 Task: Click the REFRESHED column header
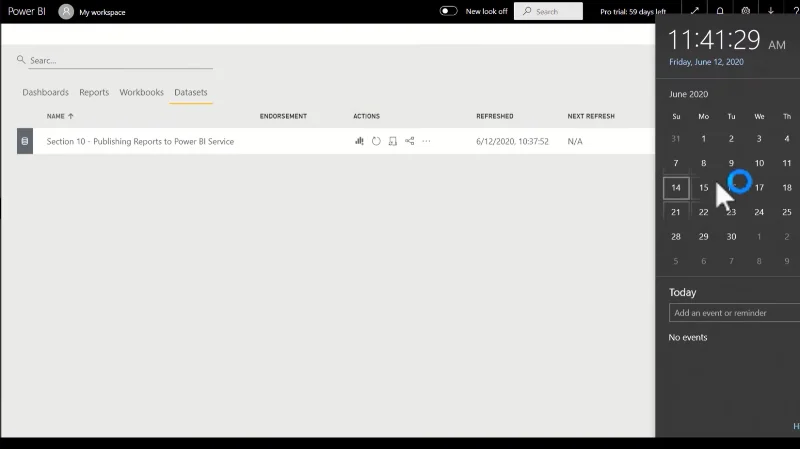click(495, 116)
